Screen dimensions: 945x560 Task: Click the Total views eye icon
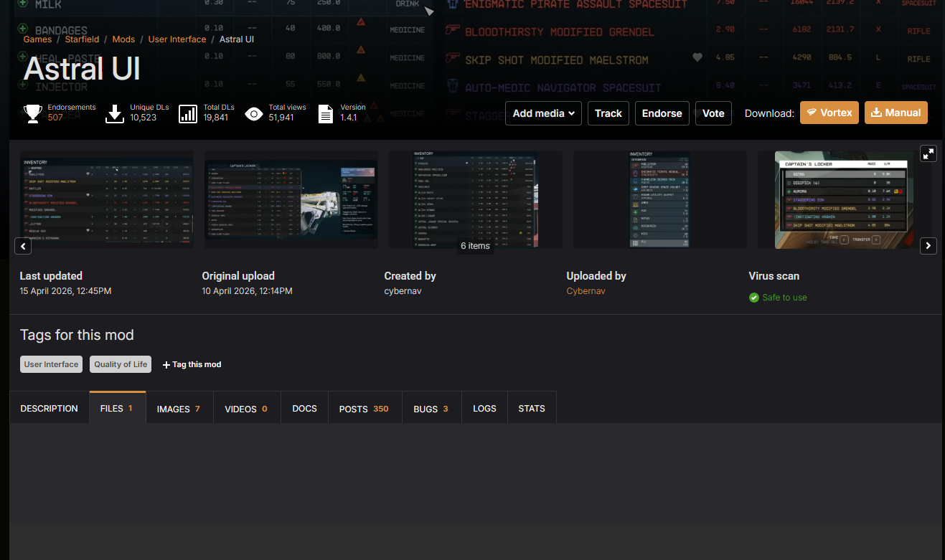[254, 113]
